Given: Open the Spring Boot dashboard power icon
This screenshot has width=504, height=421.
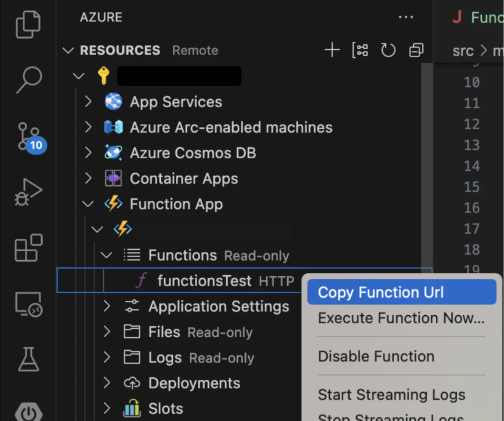Looking at the screenshot, I should [x=29, y=412].
